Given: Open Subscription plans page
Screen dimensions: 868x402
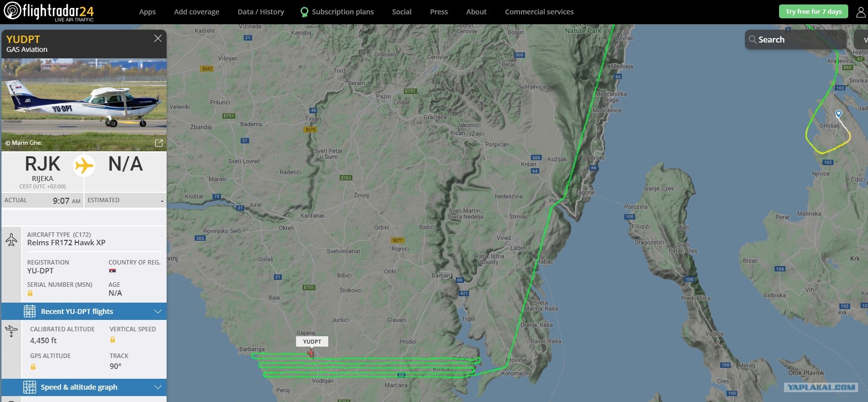Looking at the screenshot, I should tap(343, 12).
